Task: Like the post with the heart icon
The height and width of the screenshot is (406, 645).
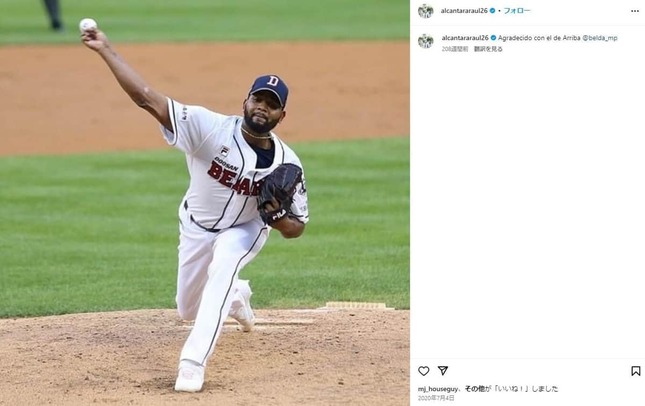Action: pyautogui.click(x=424, y=371)
